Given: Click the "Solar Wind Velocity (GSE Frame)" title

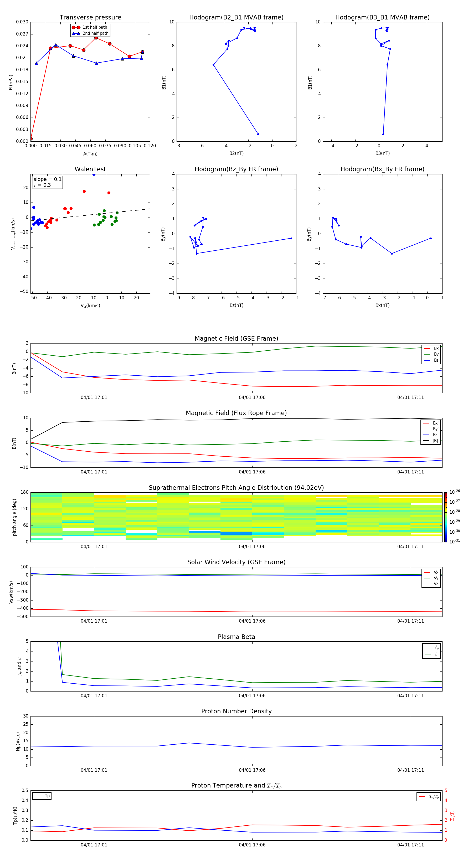Looking at the screenshot, I should pos(236,562).
